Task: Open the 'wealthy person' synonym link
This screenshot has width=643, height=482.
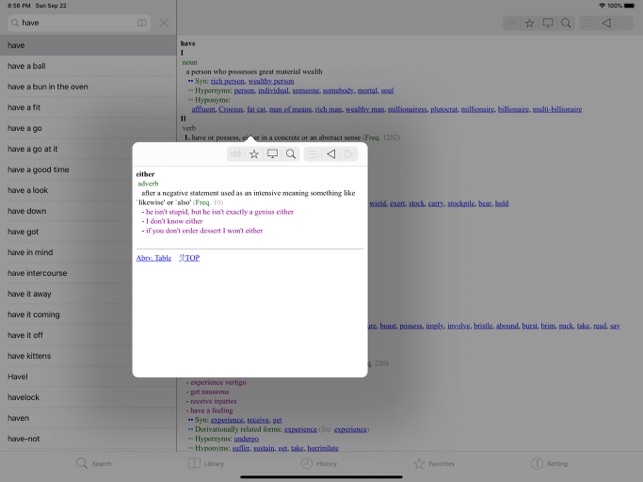Action: (x=271, y=81)
